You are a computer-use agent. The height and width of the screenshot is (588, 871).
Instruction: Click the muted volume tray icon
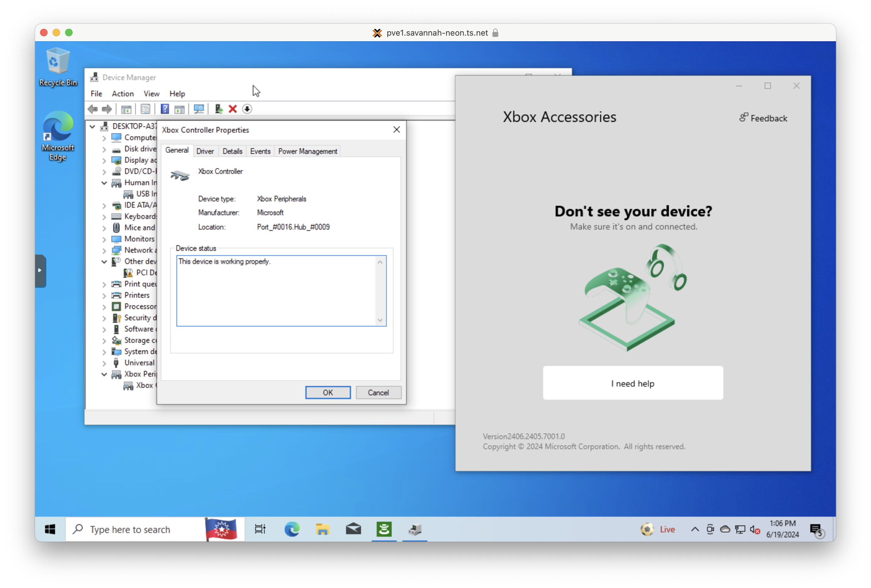pyautogui.click(x=755, y=529)
